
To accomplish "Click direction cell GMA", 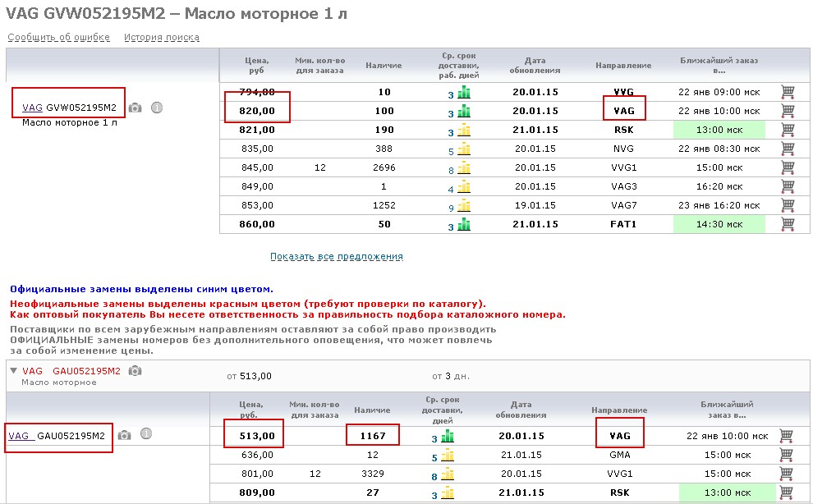I will [x=620, y=455].
